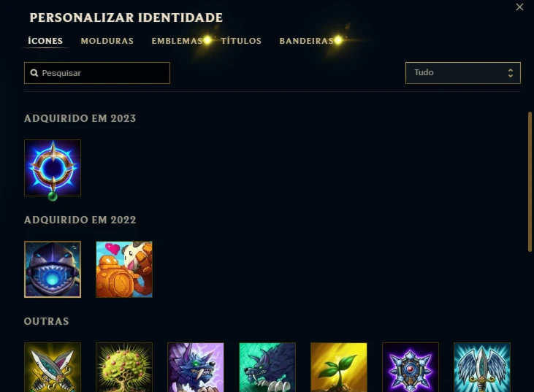This screenshot has height=392, width=534.
Task: Select the Ícones tab
Action: click(x=45, y=41)
